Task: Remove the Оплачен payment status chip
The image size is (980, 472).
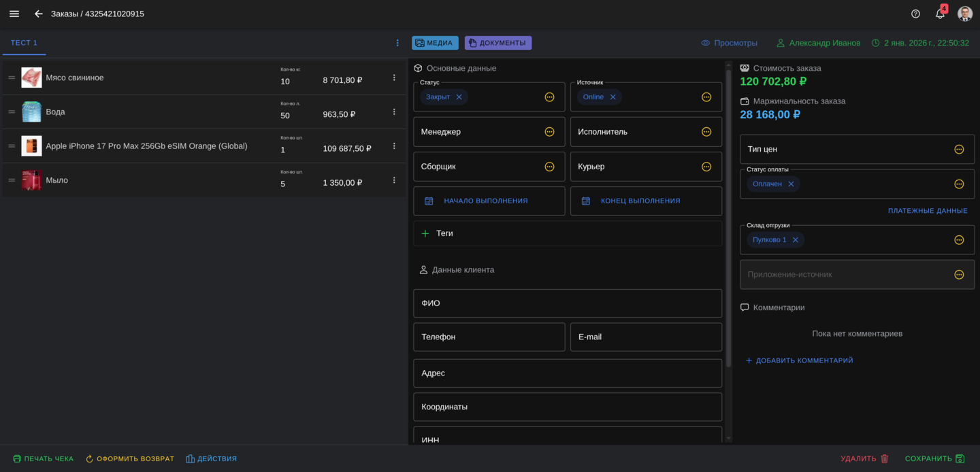Action: [x=791, y=184]
